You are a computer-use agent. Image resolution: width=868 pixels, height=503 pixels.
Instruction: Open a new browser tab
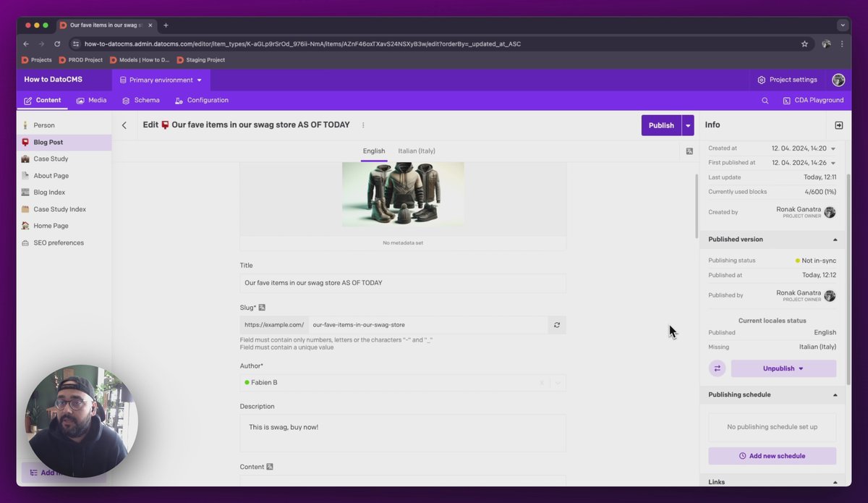[x=166, y=25]
